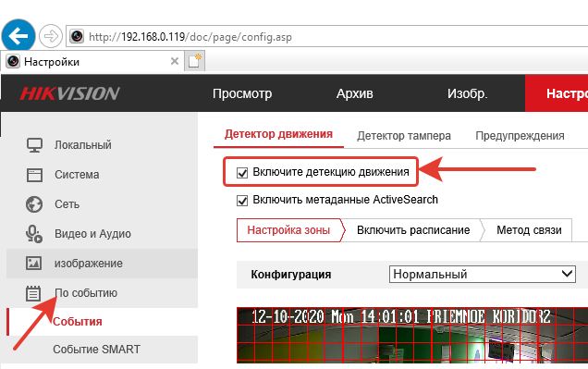Go to the Просмотр page
588x369 pixels.
242,93
